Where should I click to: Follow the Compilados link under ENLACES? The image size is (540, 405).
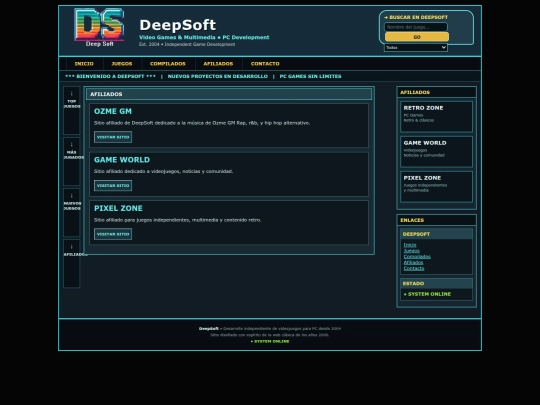(x=417, y=257)
